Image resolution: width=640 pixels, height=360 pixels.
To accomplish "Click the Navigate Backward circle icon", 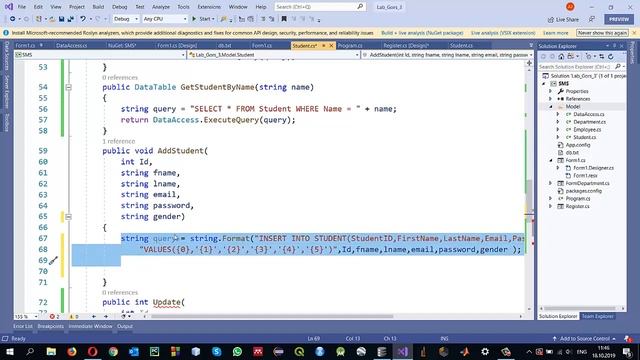I will [x=13, y=19].
